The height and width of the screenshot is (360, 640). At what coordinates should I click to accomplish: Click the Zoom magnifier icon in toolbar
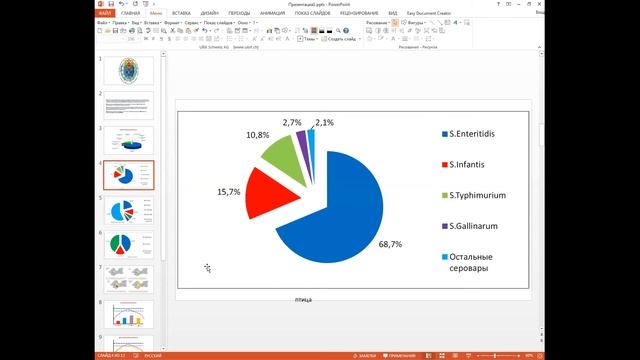(x=338, y=31)
